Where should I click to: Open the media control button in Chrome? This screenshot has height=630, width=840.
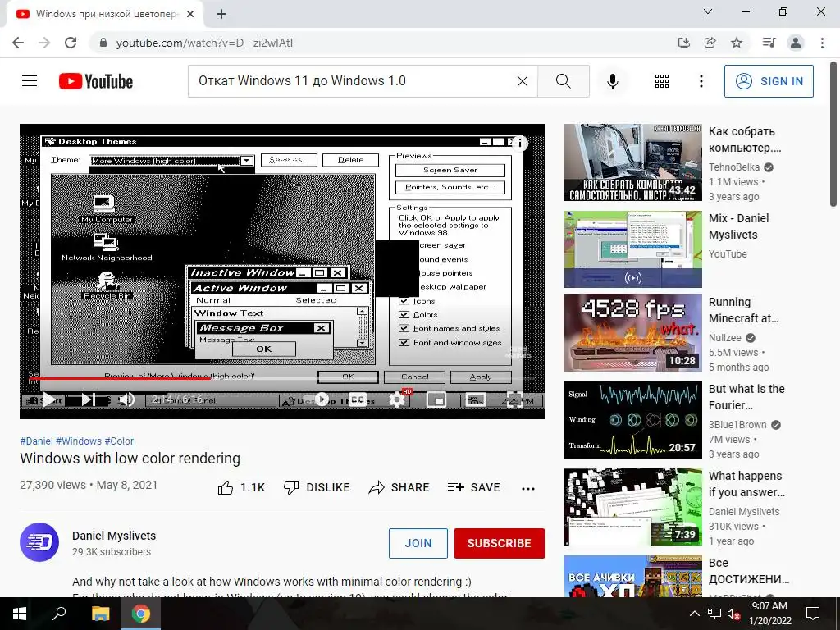pos(769,43)
